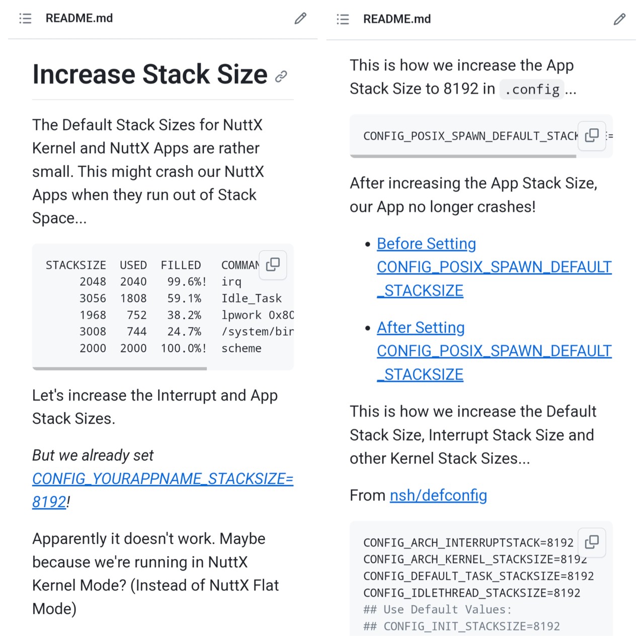The height and width of the screenshot is (644, 644).
Task: Open table of contents in left README header
Action: point(25,19)
